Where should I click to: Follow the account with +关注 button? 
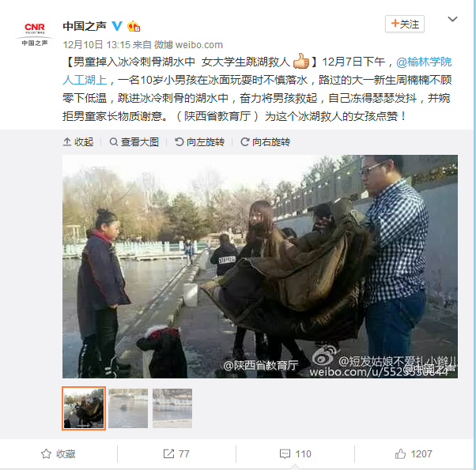coord(405,24)
